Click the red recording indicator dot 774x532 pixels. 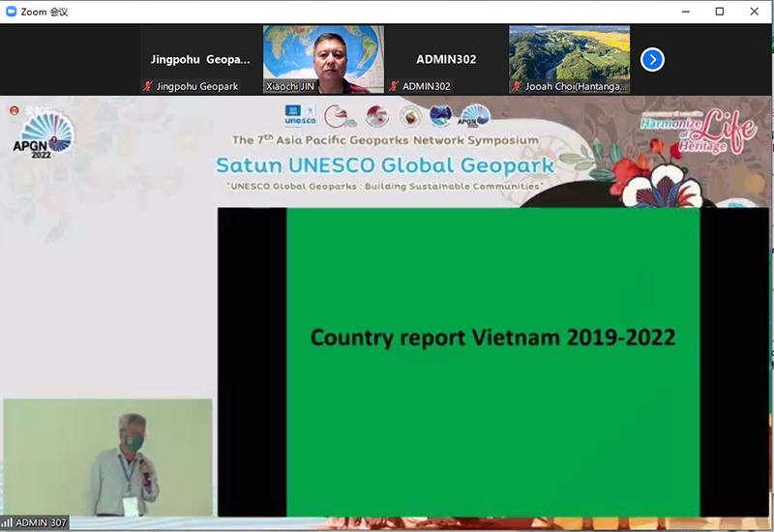click(x=15, y=110)
